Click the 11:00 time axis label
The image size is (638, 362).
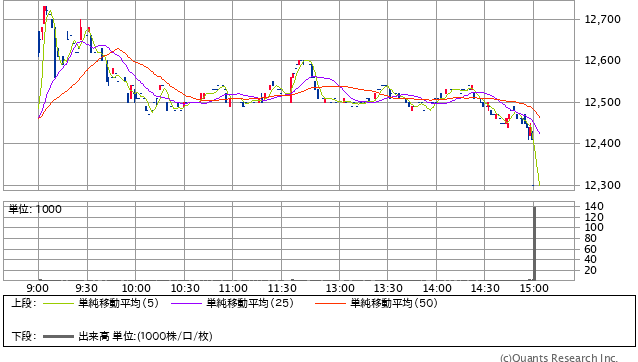click(233, 288)
